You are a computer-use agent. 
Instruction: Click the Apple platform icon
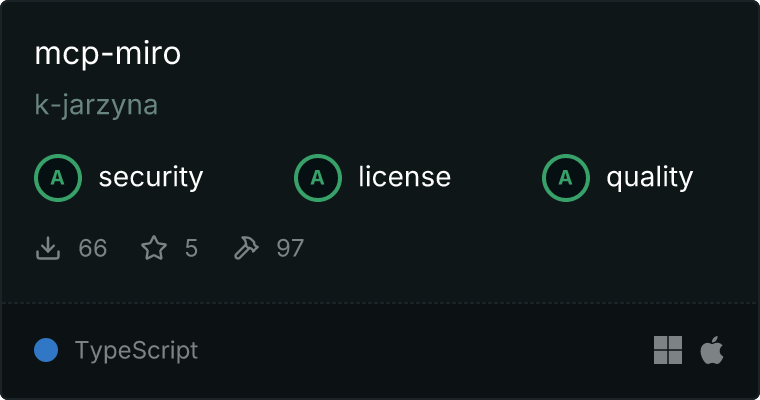tap(712, 350)
